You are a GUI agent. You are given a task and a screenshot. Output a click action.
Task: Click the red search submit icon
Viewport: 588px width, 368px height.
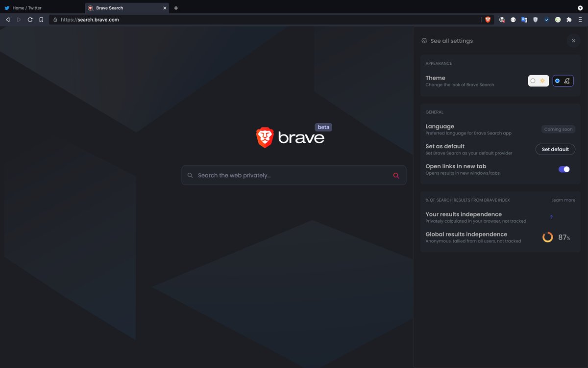(396, 175)
